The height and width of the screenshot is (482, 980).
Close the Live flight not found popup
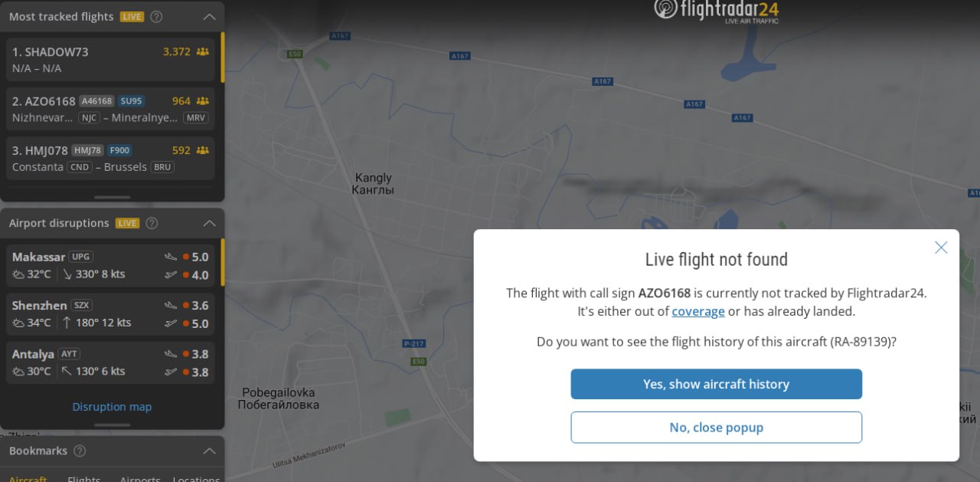[941, 248]
